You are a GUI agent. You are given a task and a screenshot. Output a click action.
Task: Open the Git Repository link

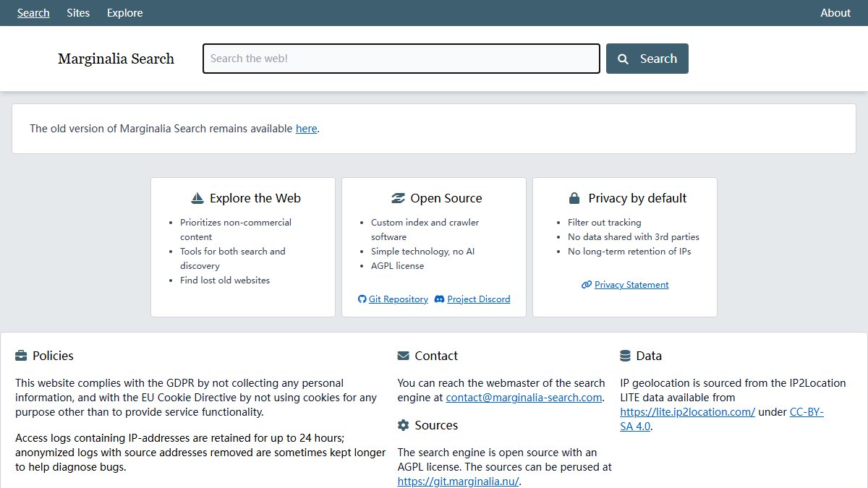(x=399, y=299)
